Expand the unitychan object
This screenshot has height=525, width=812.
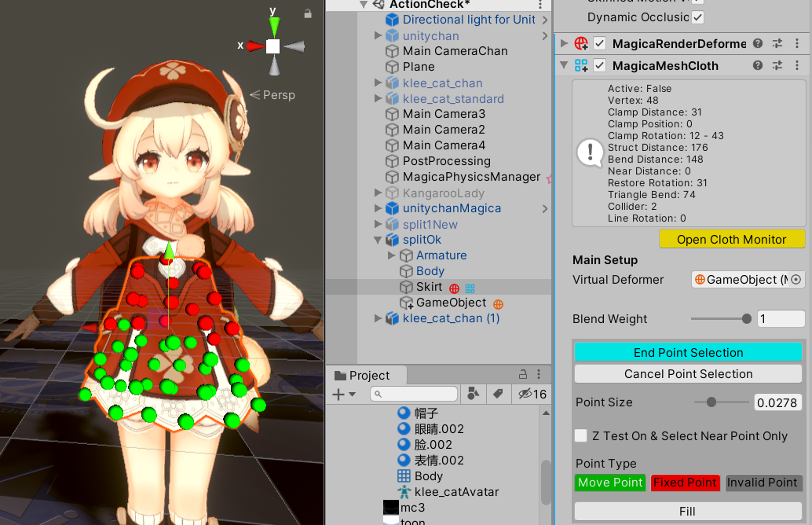pyautogui.click(x=378, y=36)
